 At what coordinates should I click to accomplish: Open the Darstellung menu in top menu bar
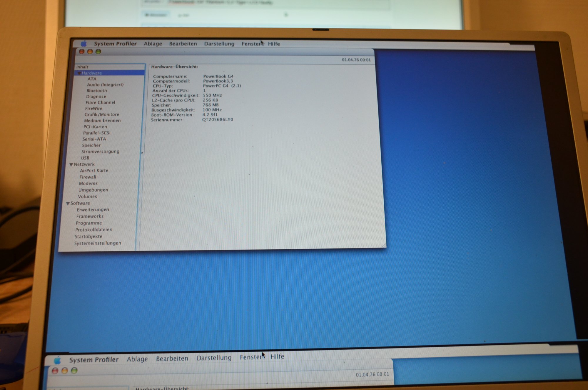tap(219, 44)
